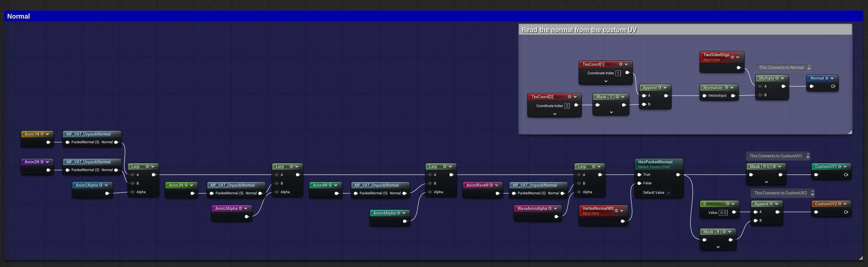The image size is (868, 267).
Task: Click the comment bubble pin on 'This Connects to Normal'
Action: [x=809, y=68]
